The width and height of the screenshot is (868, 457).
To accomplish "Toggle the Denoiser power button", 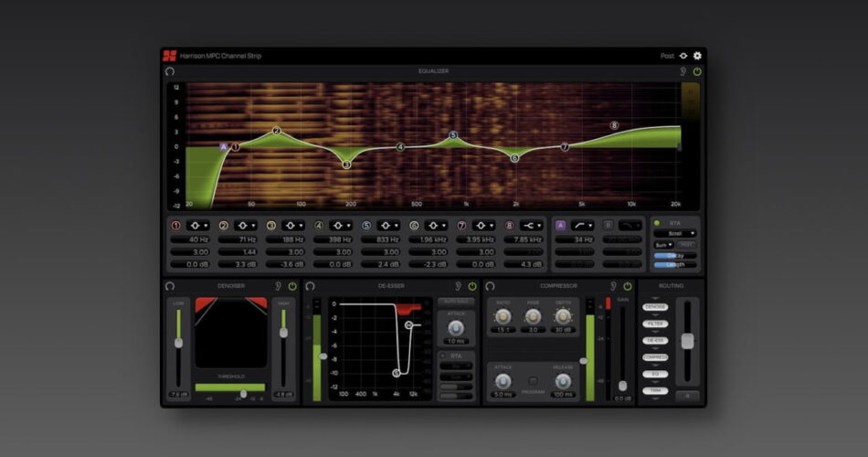I will coord(292,286).
